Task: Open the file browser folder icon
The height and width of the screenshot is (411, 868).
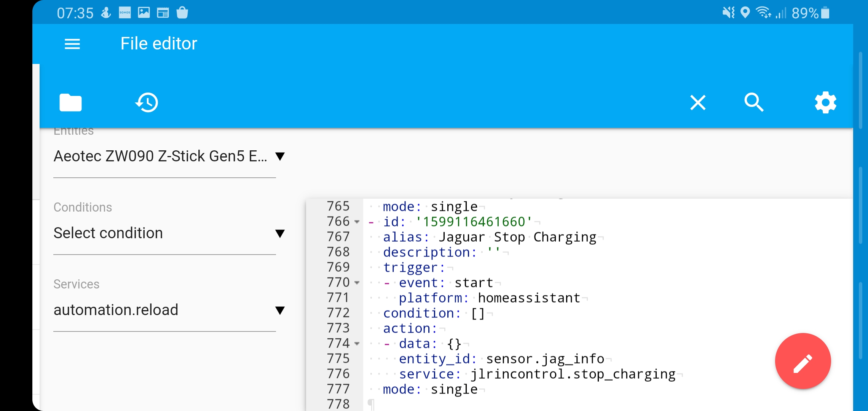Action: pos(70,102)
